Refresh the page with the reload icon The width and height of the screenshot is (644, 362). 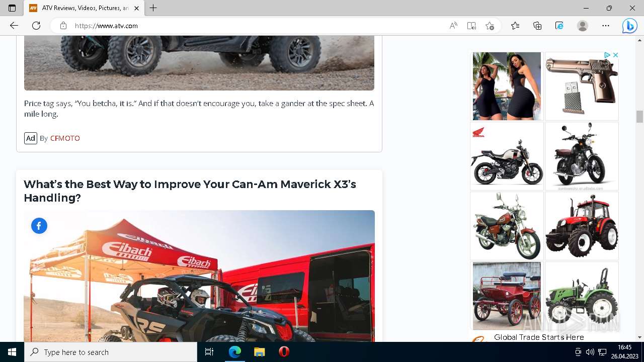[x=36, y=26]
